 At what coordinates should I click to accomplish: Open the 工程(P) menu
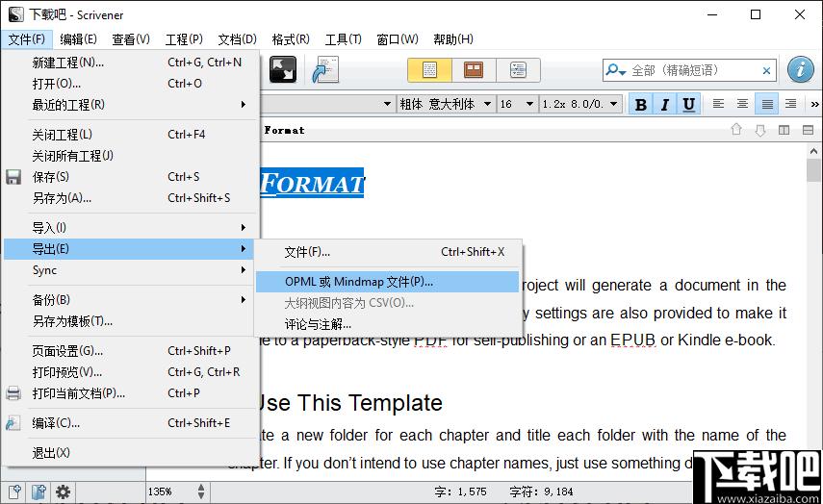click(184, 39)
